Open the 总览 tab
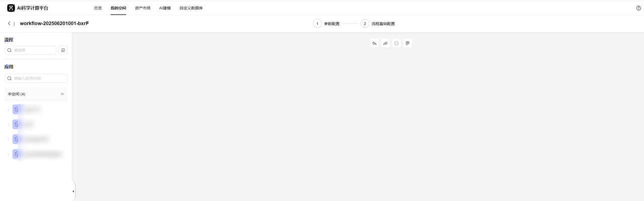This screenshot has width=644, height=201. [98, 8]
